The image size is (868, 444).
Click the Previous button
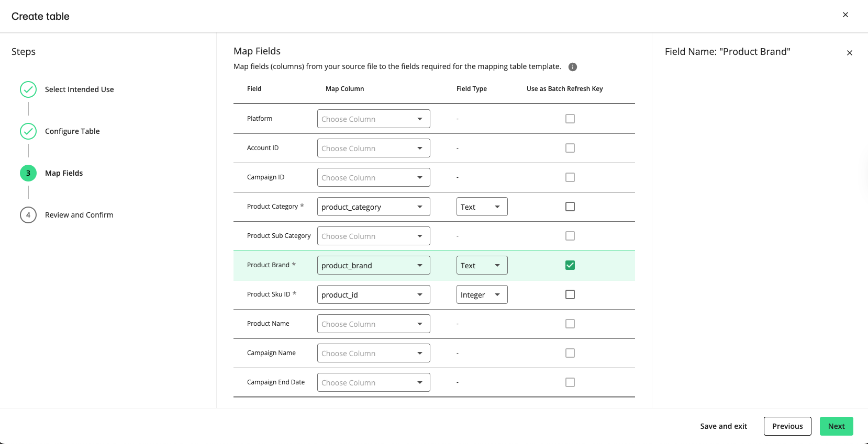coord(787,426)
